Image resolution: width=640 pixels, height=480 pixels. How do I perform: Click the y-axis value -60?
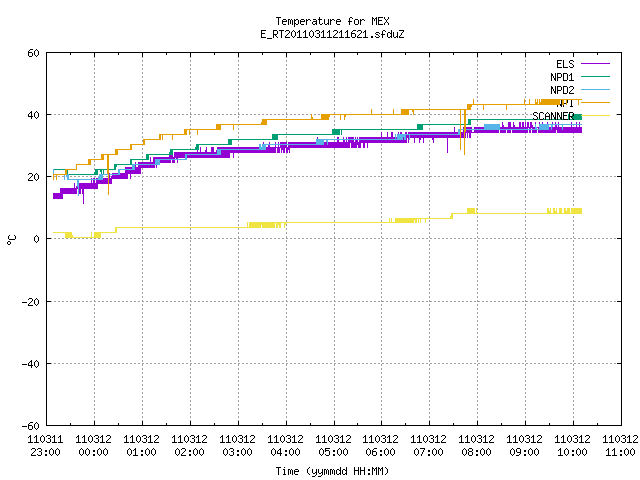coord(31,427)
